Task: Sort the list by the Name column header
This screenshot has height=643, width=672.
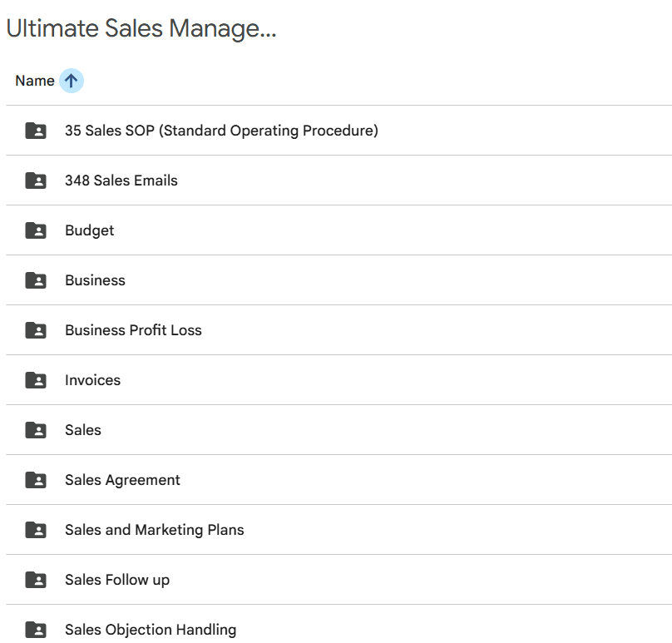Action: point(34,81)
